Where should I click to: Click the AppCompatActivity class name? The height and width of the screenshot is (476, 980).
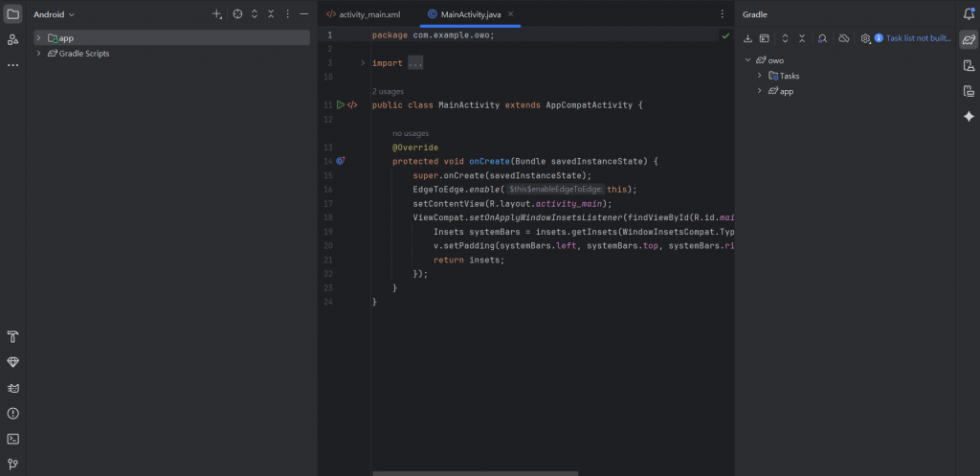point(590,105)
